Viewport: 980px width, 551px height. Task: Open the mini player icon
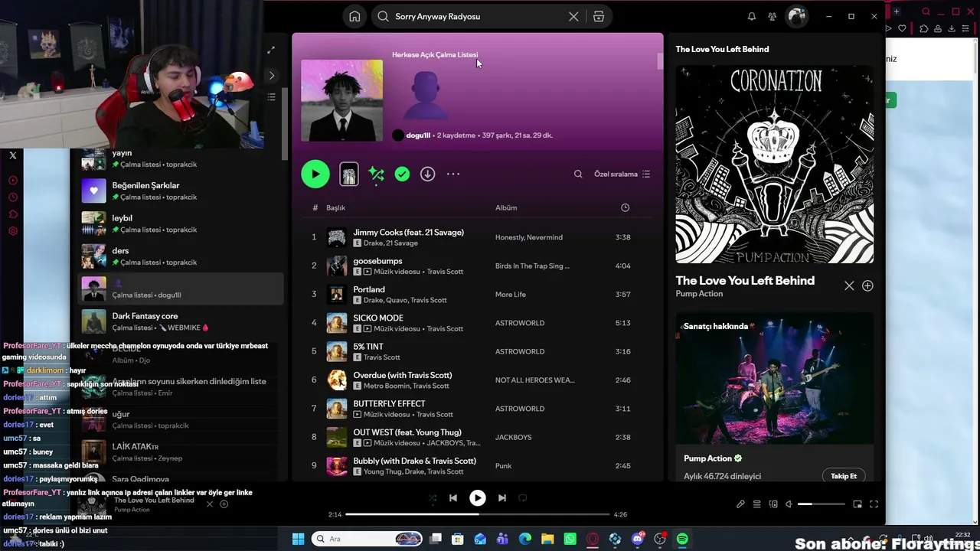[x=857, y=504]
